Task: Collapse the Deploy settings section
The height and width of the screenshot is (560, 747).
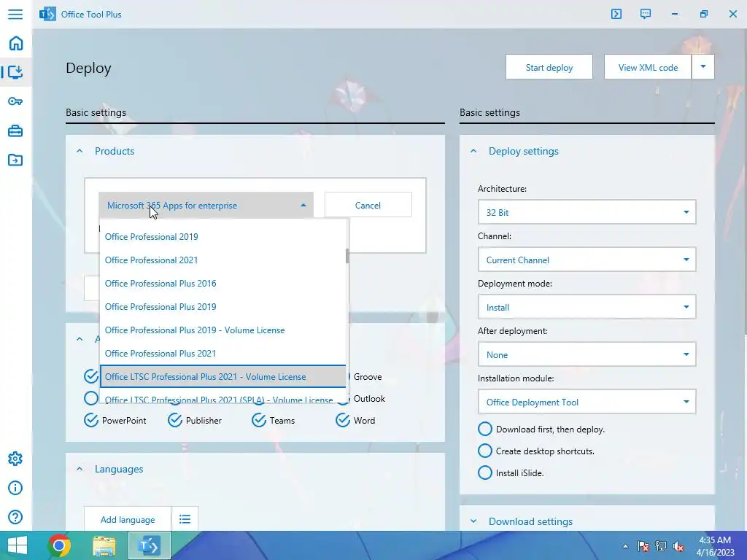Action: (x=473, y=151)
